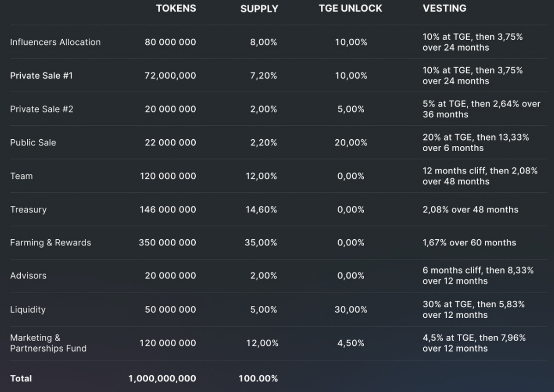This screenshot has width=554, height=392.
Task: Click the Team row label
Action: [x=22, y=176]
